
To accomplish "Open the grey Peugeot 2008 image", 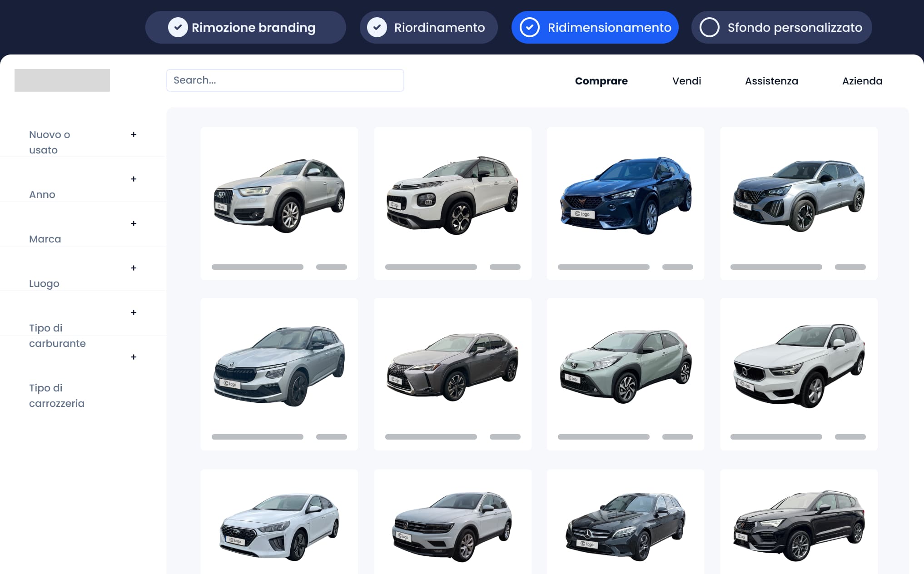I will (799, 196).
